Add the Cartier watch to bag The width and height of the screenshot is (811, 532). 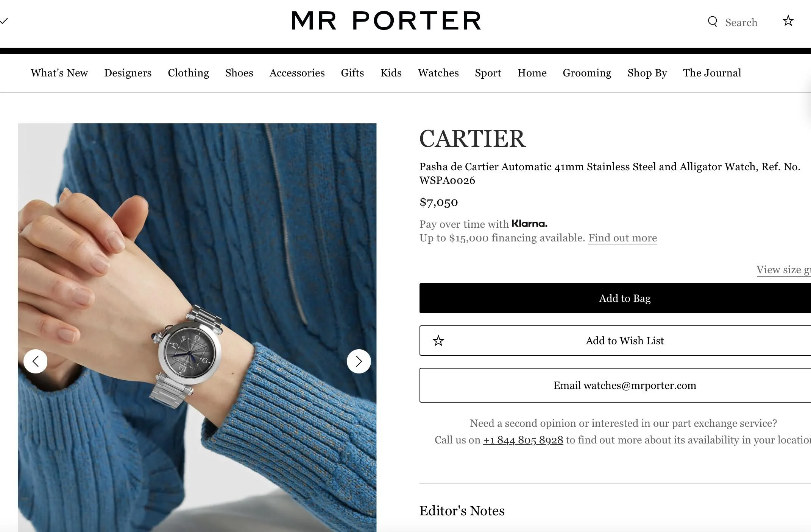click(615, 298)
